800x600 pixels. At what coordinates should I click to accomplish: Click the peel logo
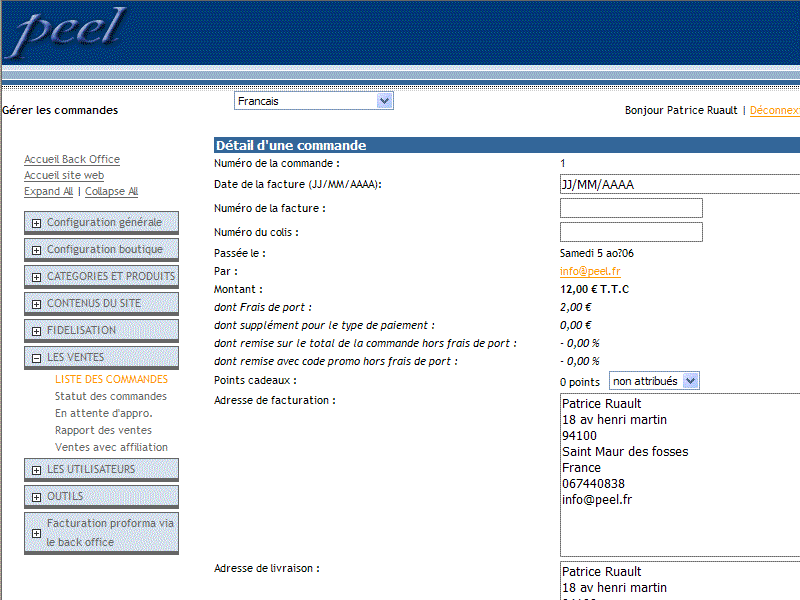66,33
